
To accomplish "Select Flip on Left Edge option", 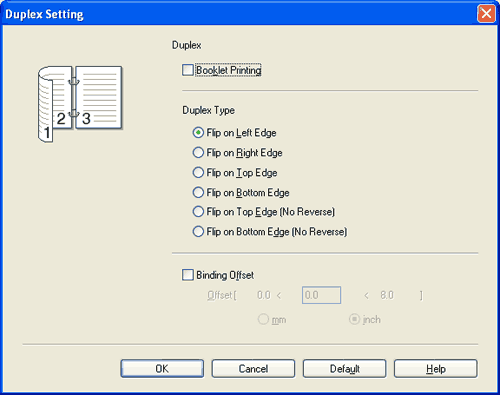I will pos(198,133).
